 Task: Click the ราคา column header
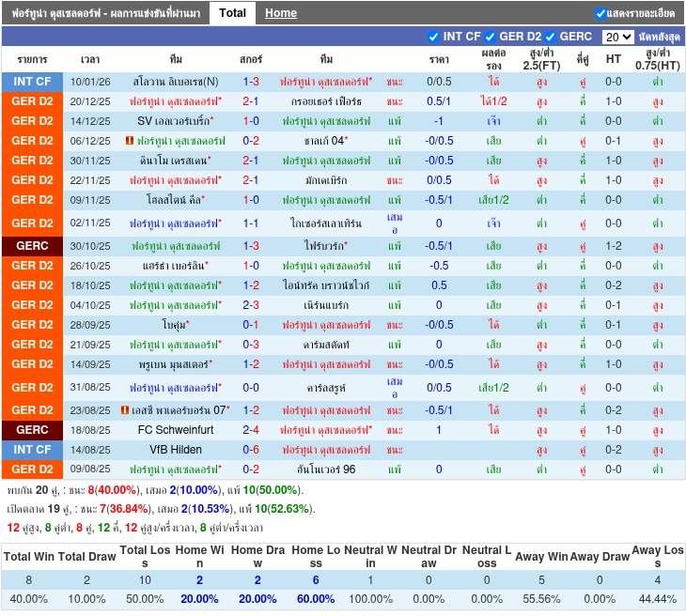[x=439, y=59]
